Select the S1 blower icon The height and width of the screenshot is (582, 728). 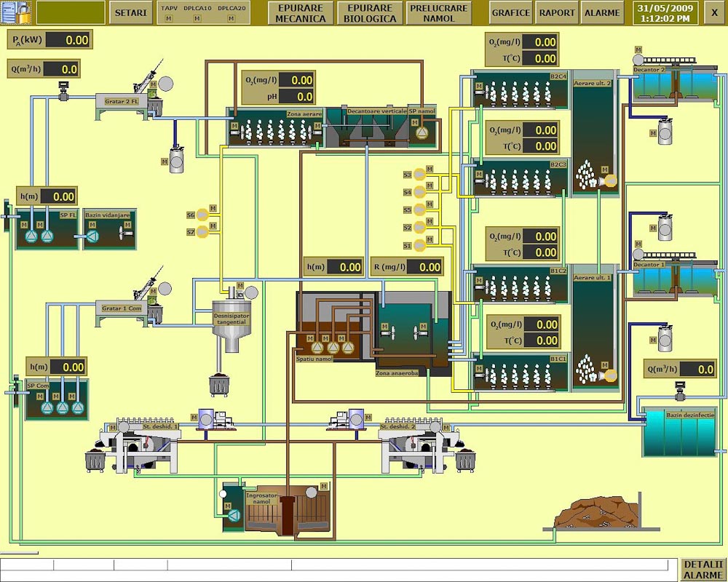(x=419, y=245)
